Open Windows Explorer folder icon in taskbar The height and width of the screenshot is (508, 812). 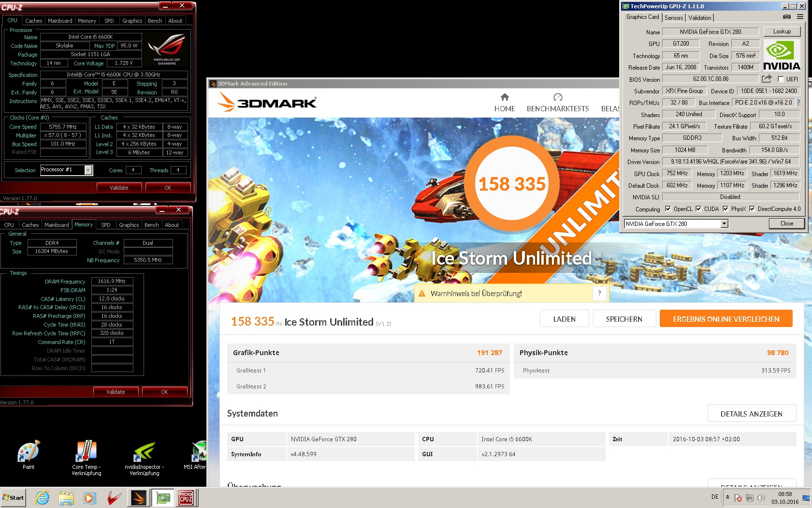[x=66, y=498]
